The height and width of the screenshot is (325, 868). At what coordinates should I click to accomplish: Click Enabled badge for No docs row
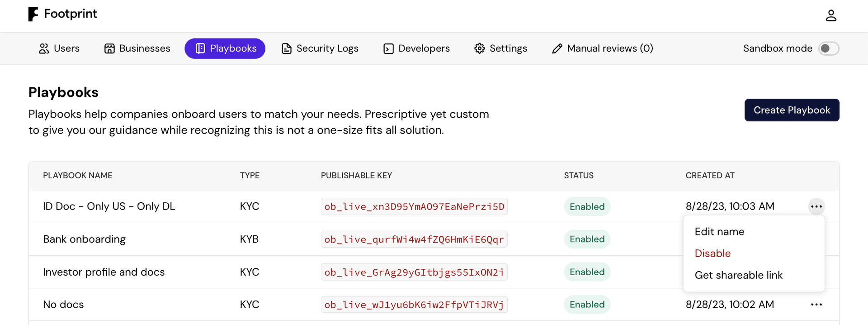(587, 305)
